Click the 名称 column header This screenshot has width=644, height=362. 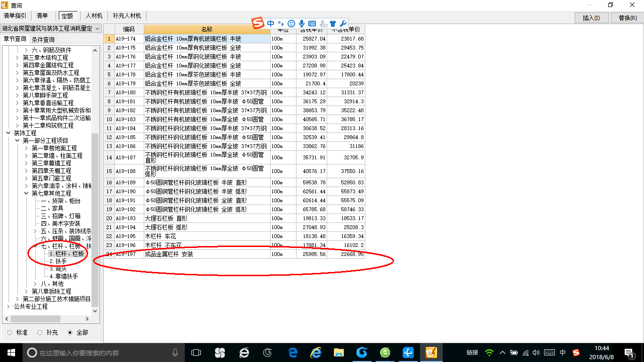point(207,30)
